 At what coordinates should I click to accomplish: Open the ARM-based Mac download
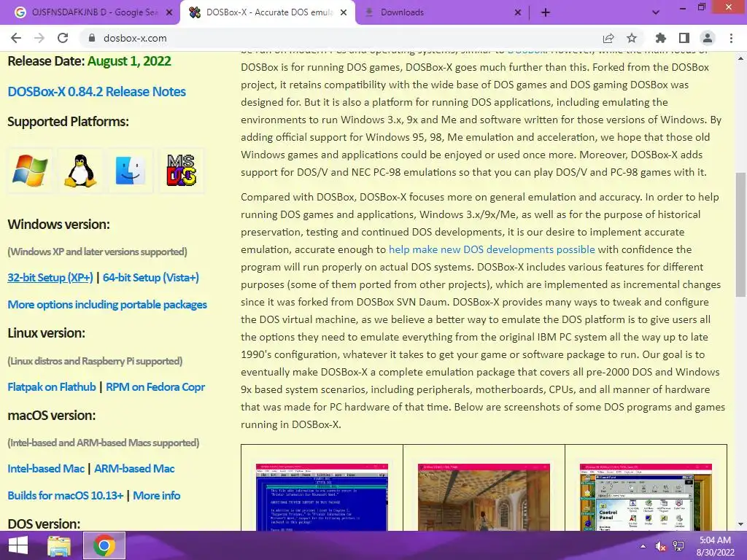point(134,469)
